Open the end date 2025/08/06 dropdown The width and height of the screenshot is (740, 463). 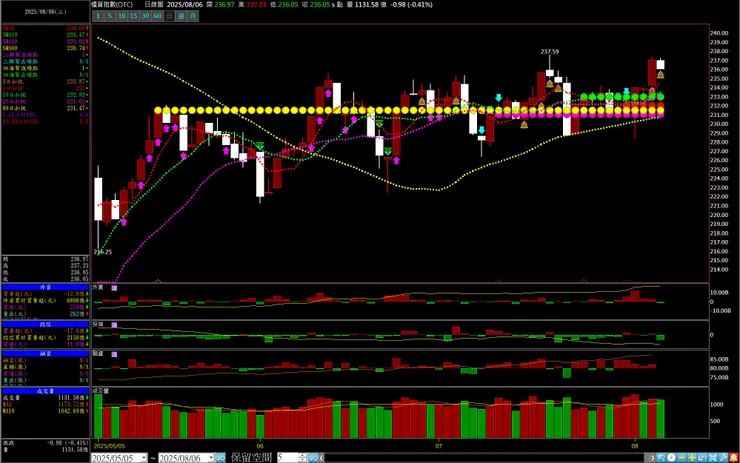[x=211, y=458]
